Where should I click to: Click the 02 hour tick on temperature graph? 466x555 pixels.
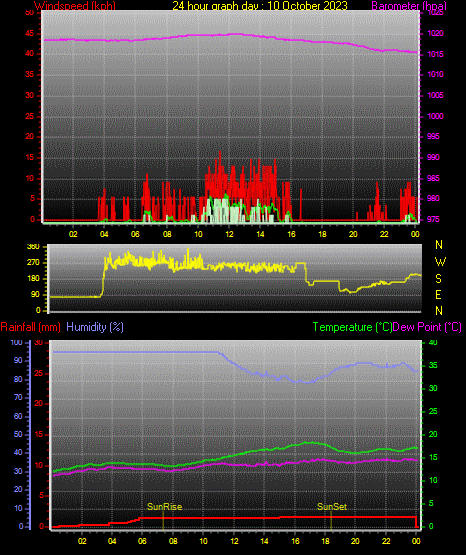tap(82, 541)
